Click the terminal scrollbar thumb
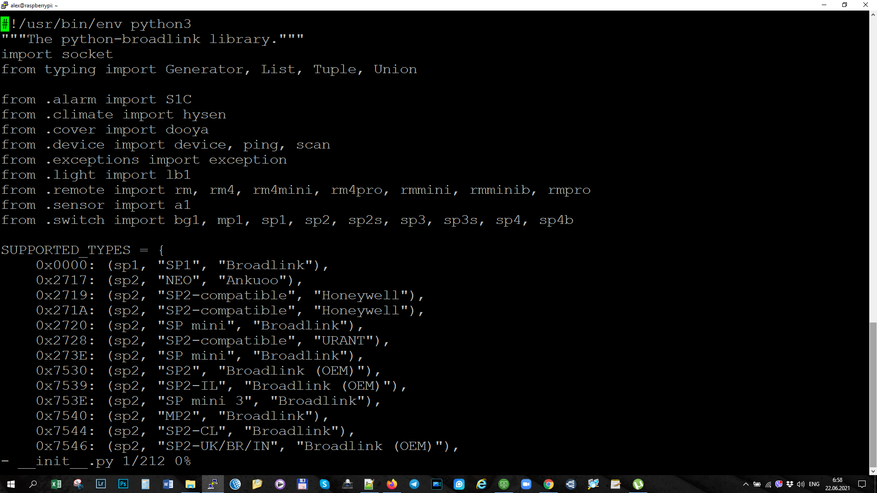877x493 pixels. [873, 395]
